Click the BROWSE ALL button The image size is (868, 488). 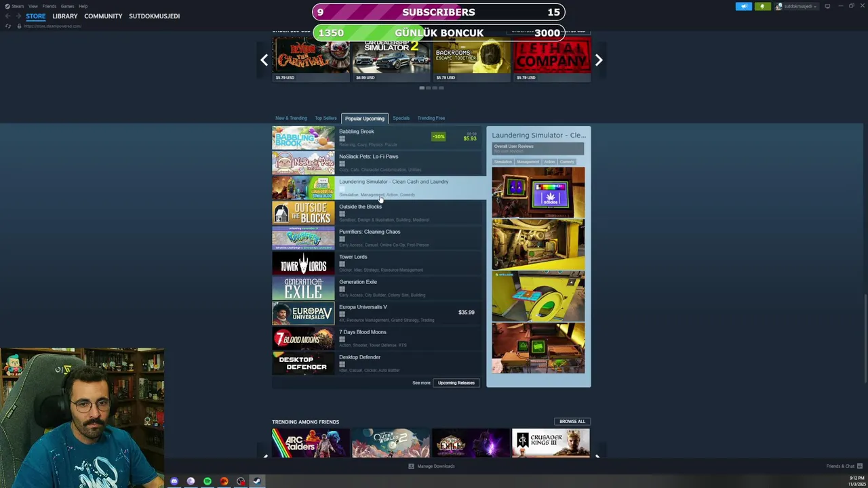(x=572, y=422)
